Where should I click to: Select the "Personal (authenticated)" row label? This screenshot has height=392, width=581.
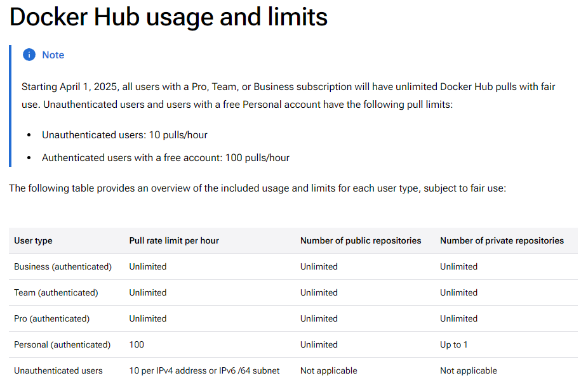coord(62,344)
